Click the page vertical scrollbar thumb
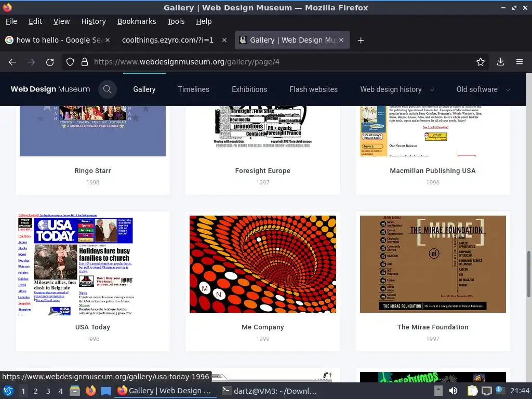This screenshot has width=532, height=399. [x=528, y=274]
